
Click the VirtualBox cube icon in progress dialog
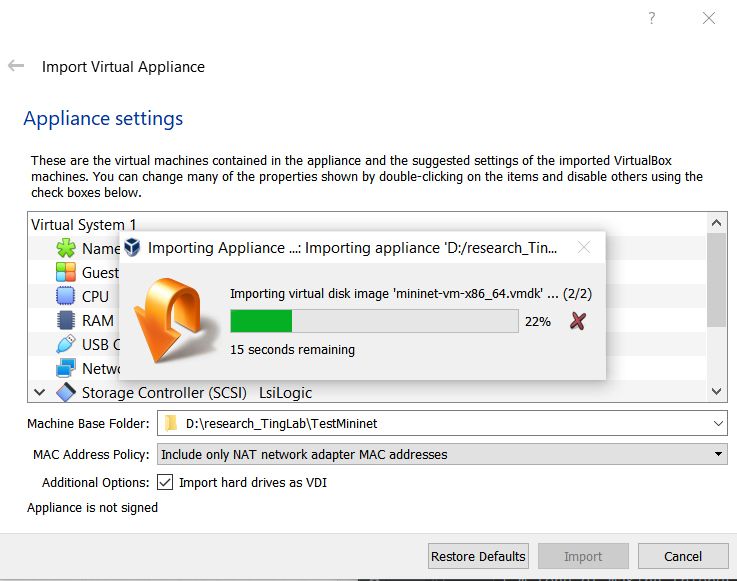[133, 247]
